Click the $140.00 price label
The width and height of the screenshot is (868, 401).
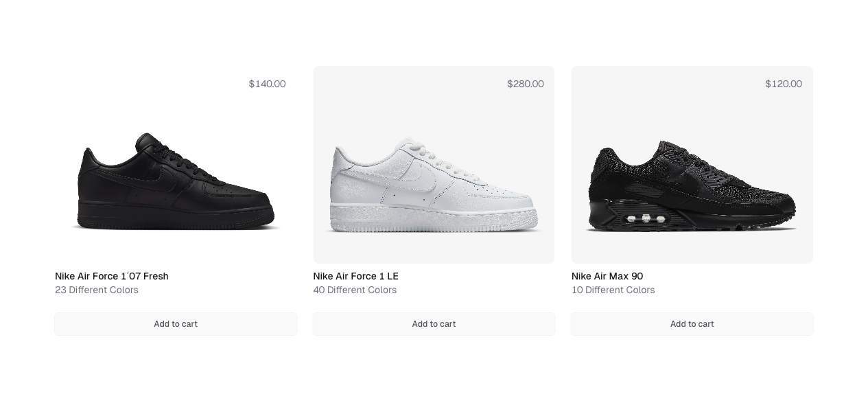click(x=267, y=84)
